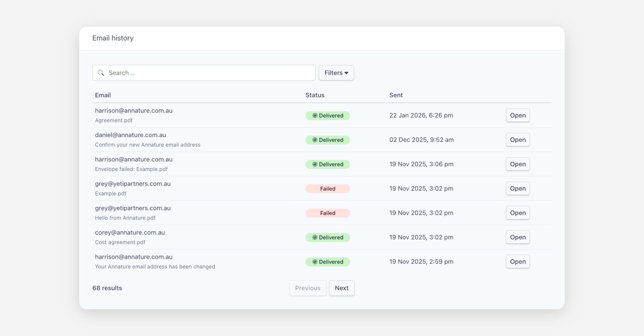
Task: Click the Failed badge for Hello from Annature.pdf
Action: [328, 213]
